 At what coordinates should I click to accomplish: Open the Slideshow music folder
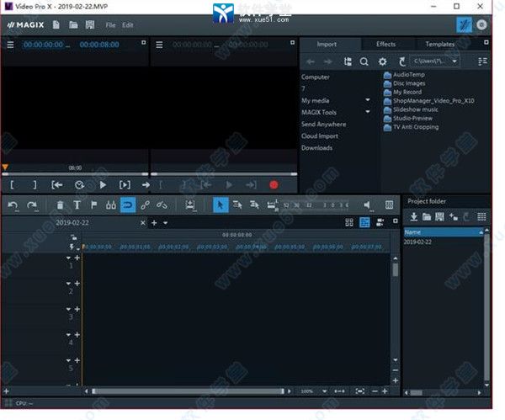click(x=411, y=109)
